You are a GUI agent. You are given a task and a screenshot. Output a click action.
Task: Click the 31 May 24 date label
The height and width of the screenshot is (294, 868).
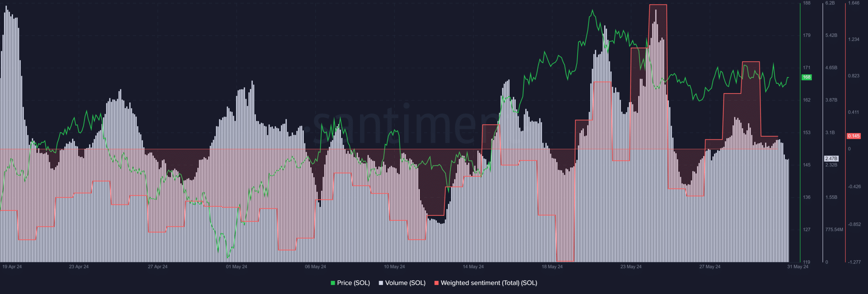tap(798, 267)
